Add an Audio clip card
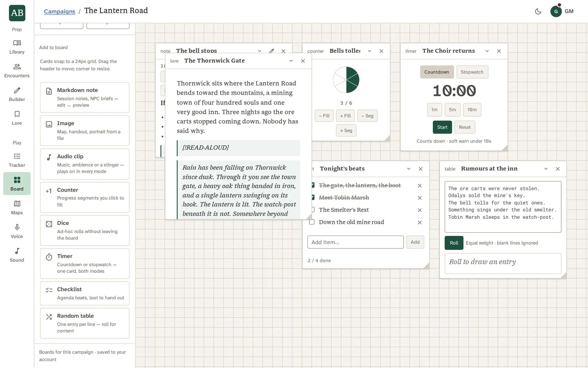 pyautogui.click(x=85, y=164)
